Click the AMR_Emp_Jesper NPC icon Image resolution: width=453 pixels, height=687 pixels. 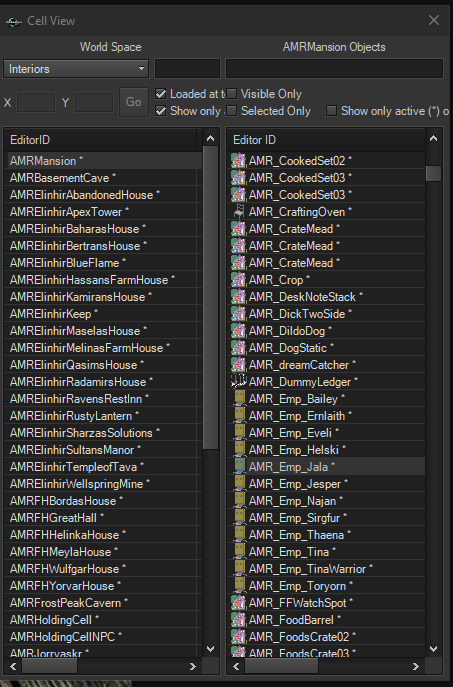tap(239, 484)
